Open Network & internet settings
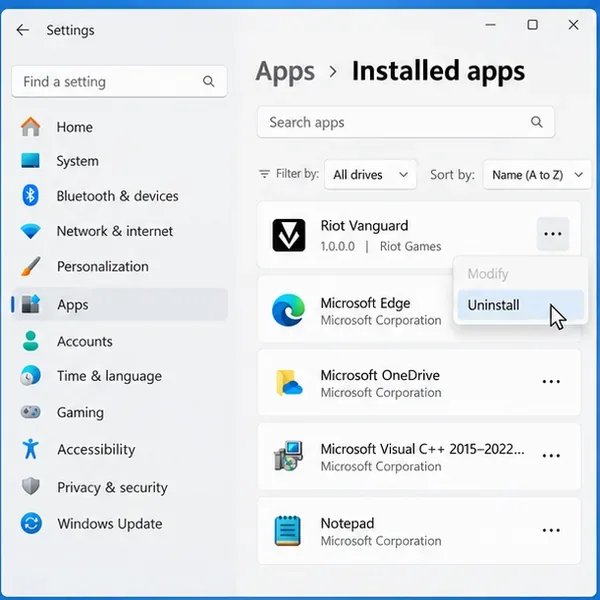This screenshot has width=600, height=600. click(120, 231)
